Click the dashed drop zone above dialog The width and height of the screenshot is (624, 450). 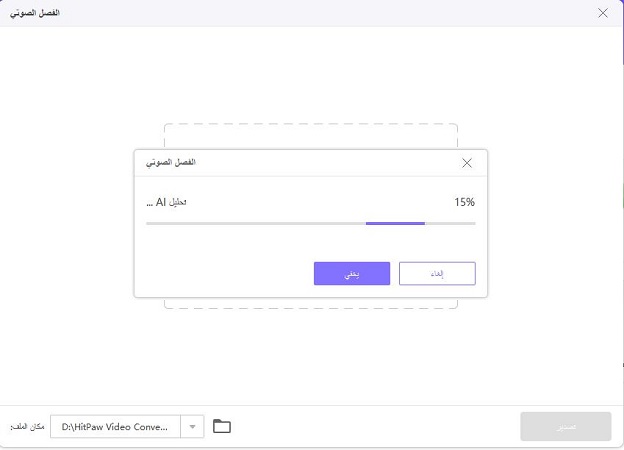[x=310, y=136]
